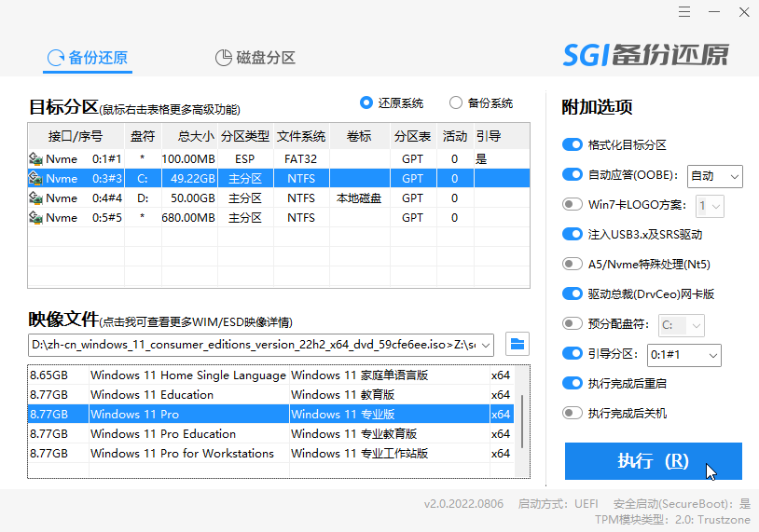Toggle 执行完成后重启 switch
Viewport: 759px width, 532px height.
coord(573,384)
